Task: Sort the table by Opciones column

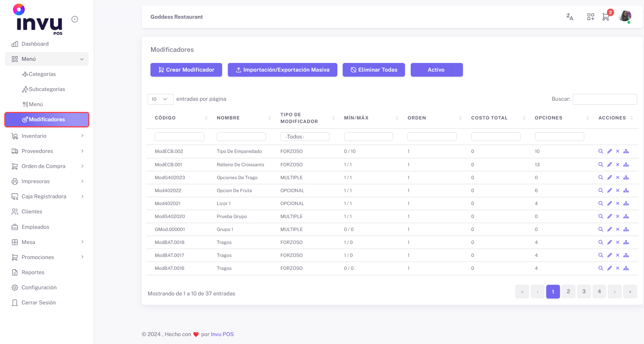Action: coord(562,118)
